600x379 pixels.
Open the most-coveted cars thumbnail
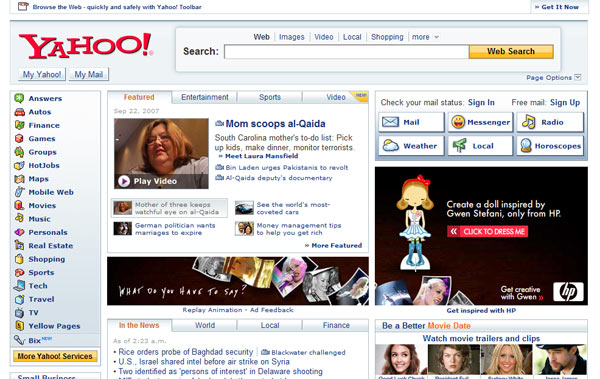(x=244, y=208)
